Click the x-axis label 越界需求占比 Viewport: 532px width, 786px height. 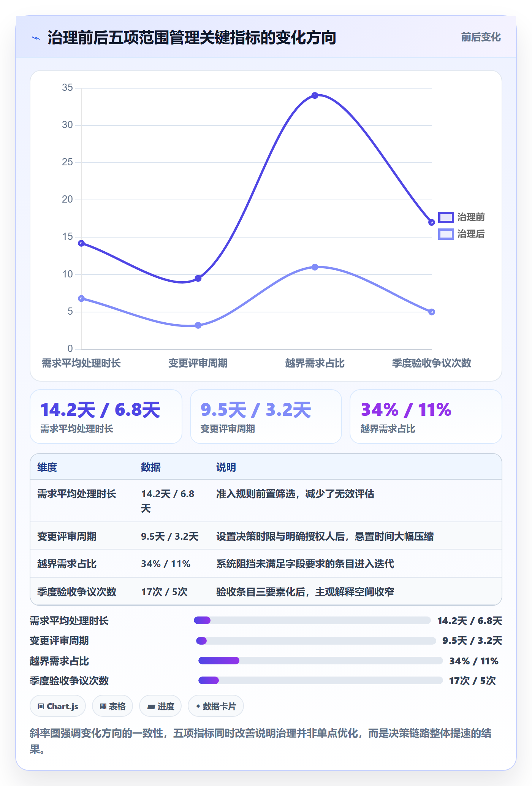tap(315, 363)
